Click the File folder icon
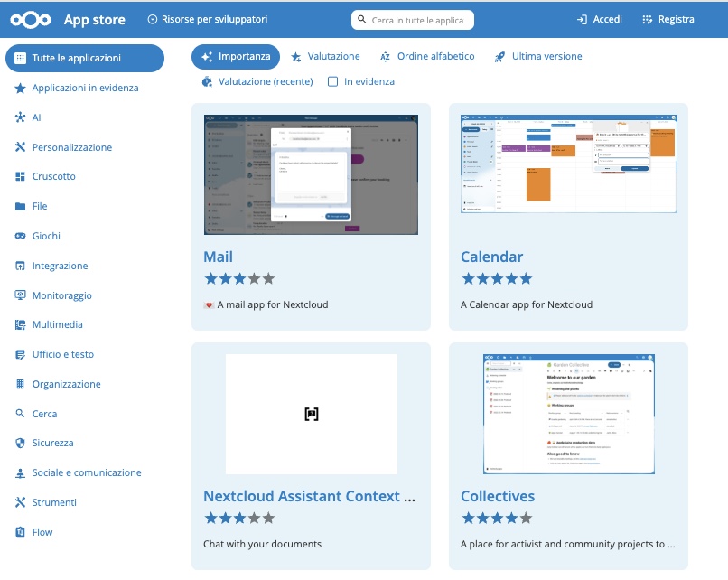The width and height of the screenshot is (728, 580). coord(20,206)
